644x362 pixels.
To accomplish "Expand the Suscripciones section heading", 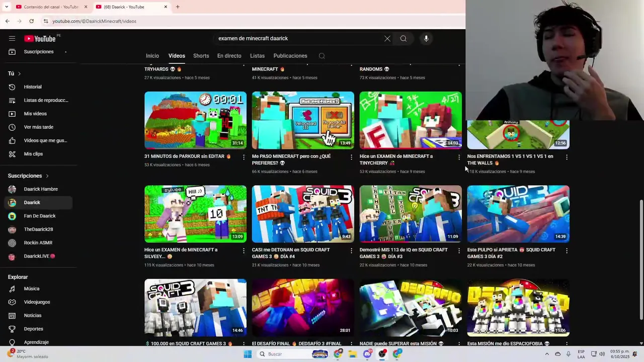I will point(28,176).
